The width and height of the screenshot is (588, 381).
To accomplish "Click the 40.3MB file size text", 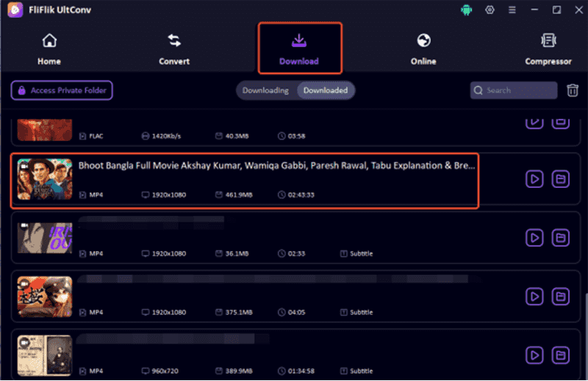I will tap(237, 136).
